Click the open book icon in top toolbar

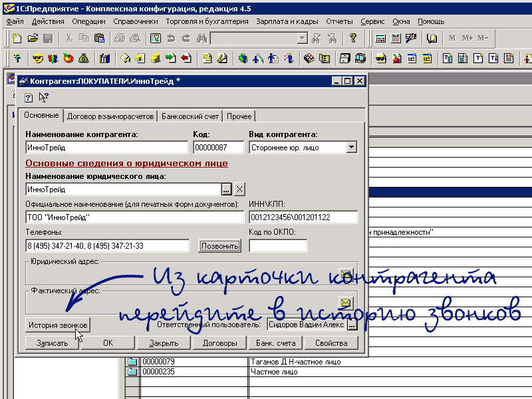coord(432,39)
